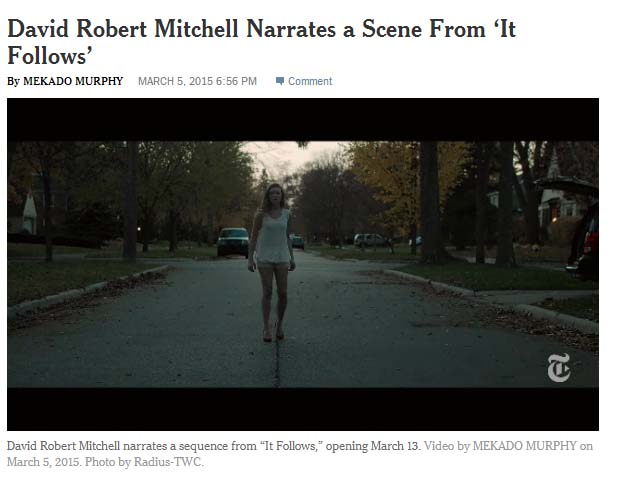Click the woman standing in the street
Image resolution: width=627 pixels, height=479 pixels.
click(272, 262)
